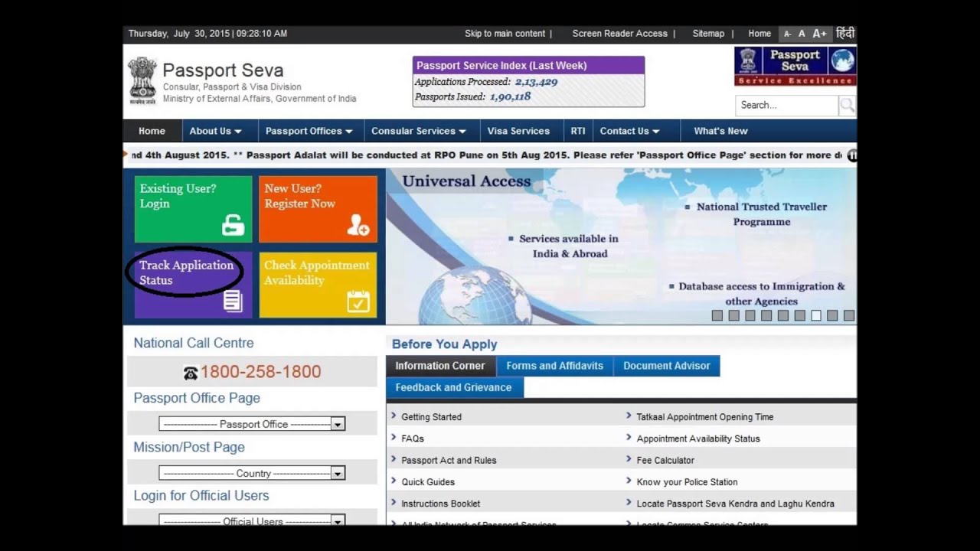Screen dimensions: 980x551
Task: Click the search magnifier icon
Action: pyautogui.click(x=847, y=106)
